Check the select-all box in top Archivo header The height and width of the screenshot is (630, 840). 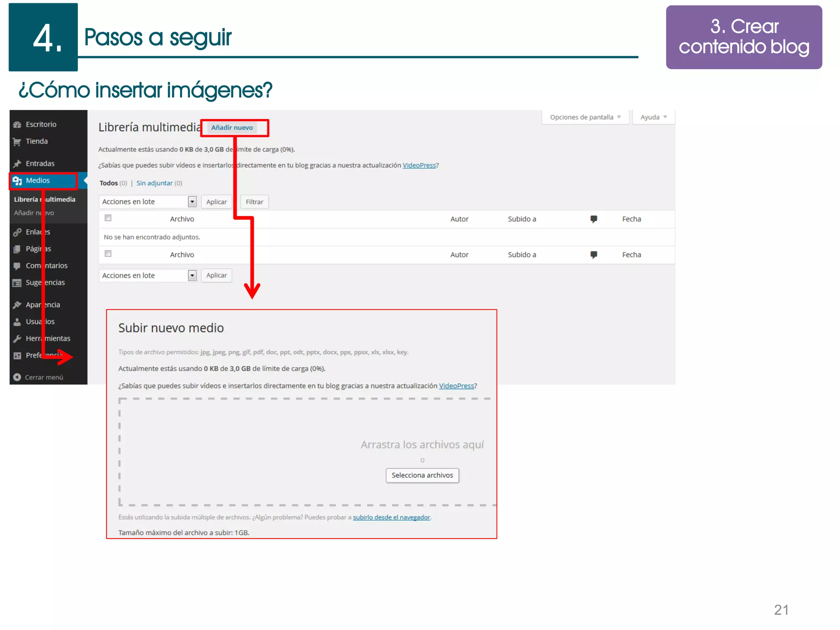pos(108,218)
